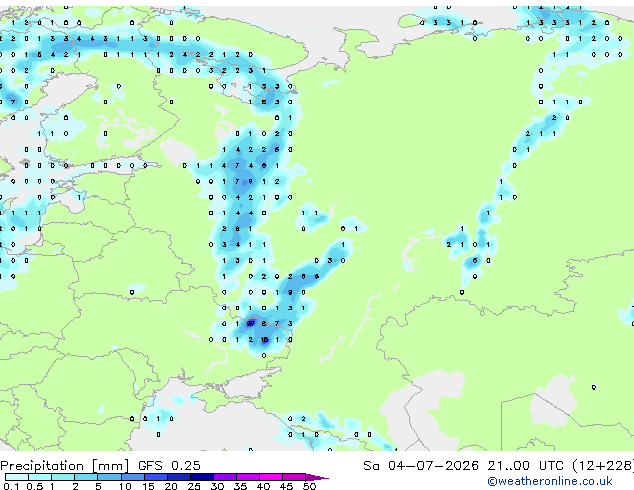Click the '21..00 UTC' time label
This screenshot has width=634, height=490.
[526, 465]
